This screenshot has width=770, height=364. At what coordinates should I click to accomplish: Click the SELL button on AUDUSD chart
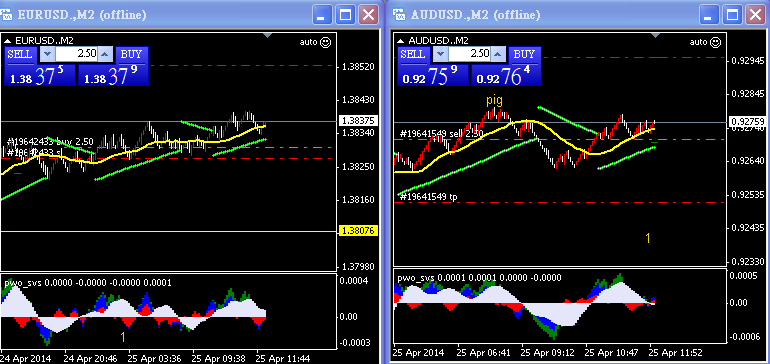tap(413, 54)
